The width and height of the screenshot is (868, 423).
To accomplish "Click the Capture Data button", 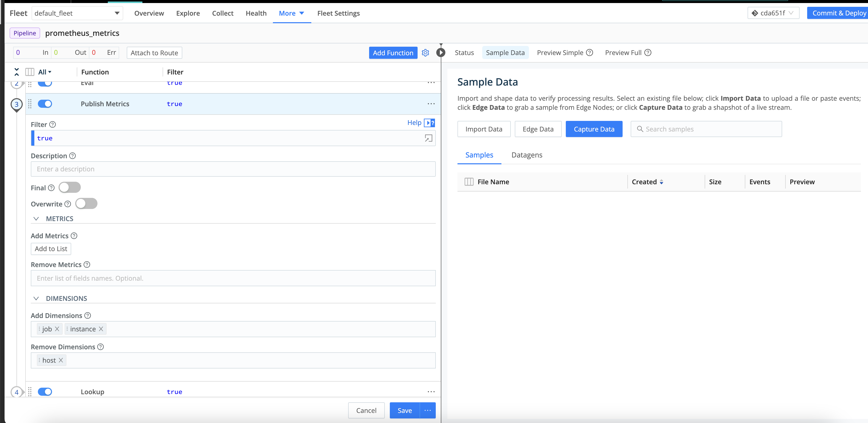I will tap(594, 129).
